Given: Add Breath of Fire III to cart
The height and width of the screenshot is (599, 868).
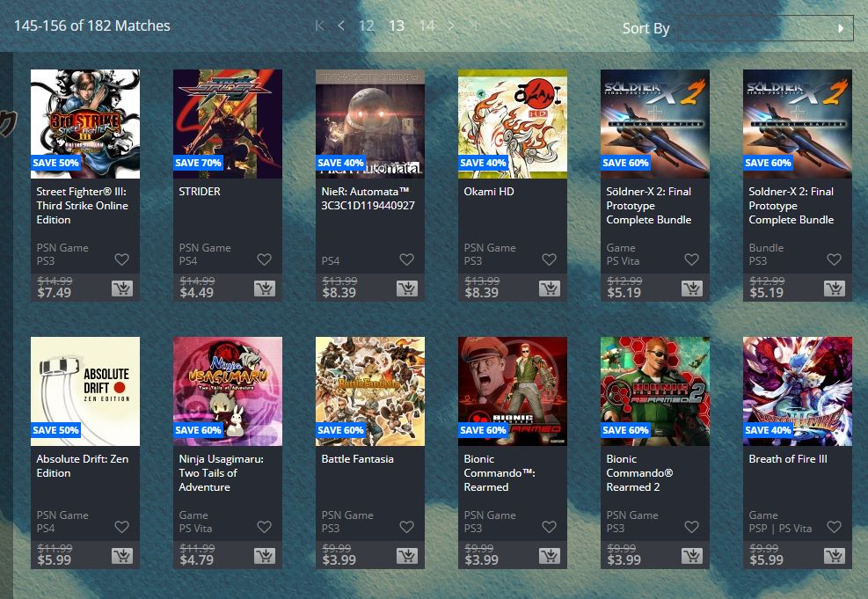Looking at the screenshot, I should [835, 555].
